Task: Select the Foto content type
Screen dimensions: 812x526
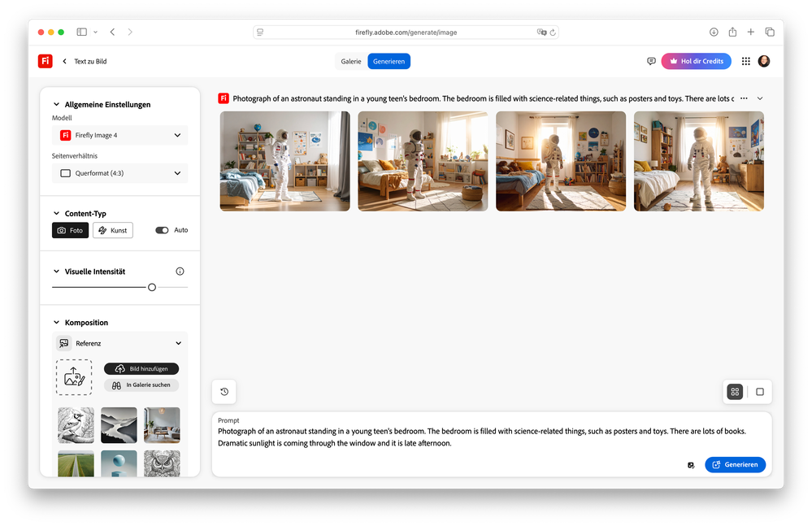Action: point(71,230)
